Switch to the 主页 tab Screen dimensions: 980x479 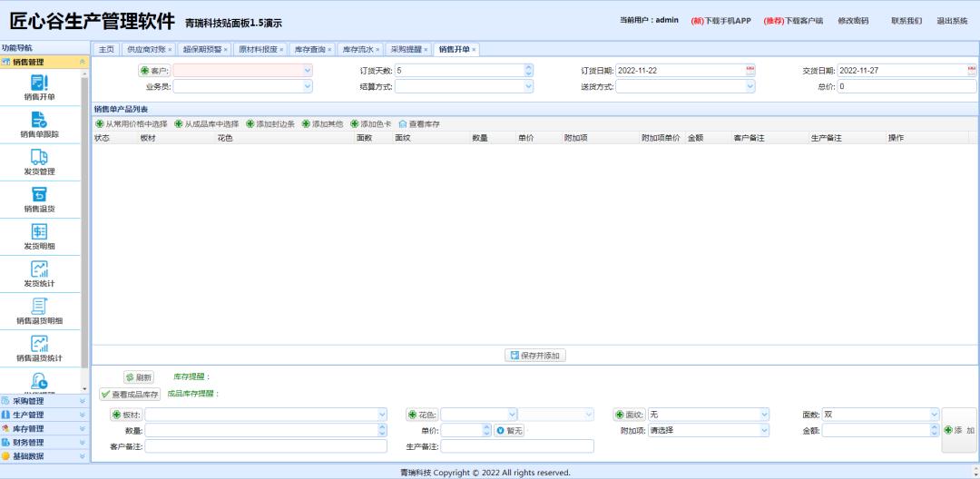coord(106,49)
